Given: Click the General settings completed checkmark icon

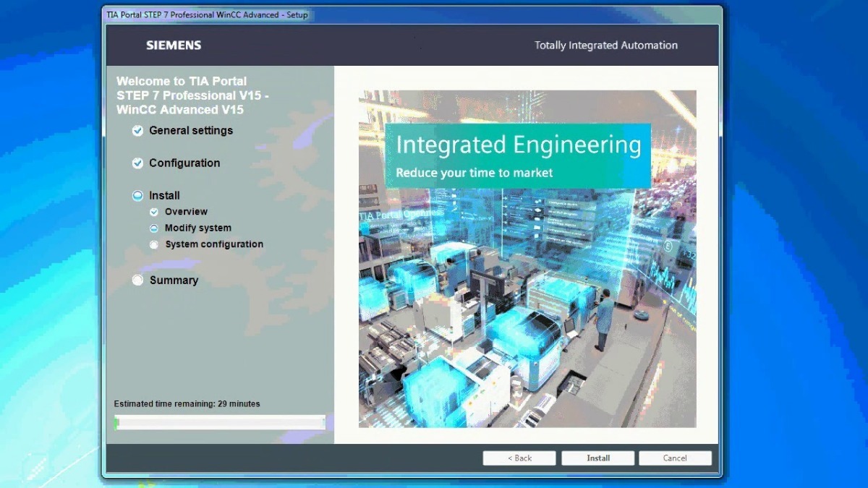Looking at the screenshot, I should coord(137,131).
